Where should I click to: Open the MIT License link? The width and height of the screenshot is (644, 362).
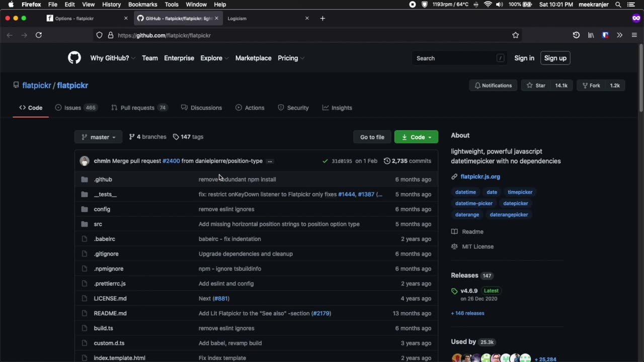pos(473,247)
